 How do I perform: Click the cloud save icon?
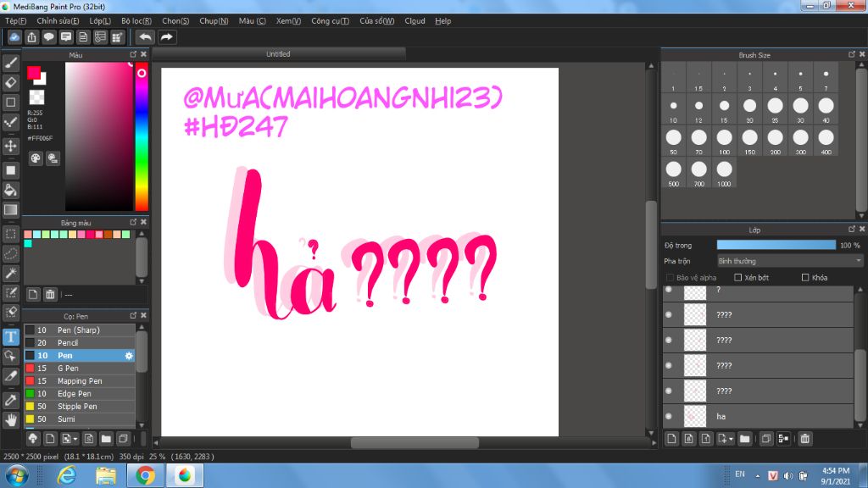tap(14, 37)
